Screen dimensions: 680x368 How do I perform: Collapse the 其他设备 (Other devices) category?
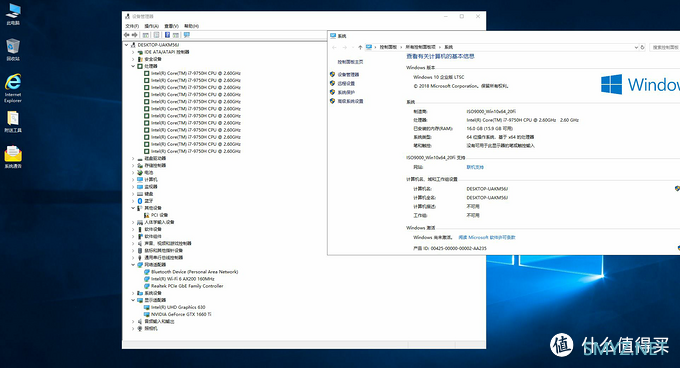click(x=133, y=208)
